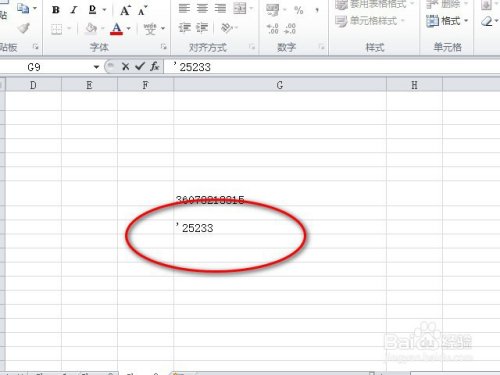Click the Clear eraser icon
This screenshot has width=500, height=375.
[x=487, y=22]
